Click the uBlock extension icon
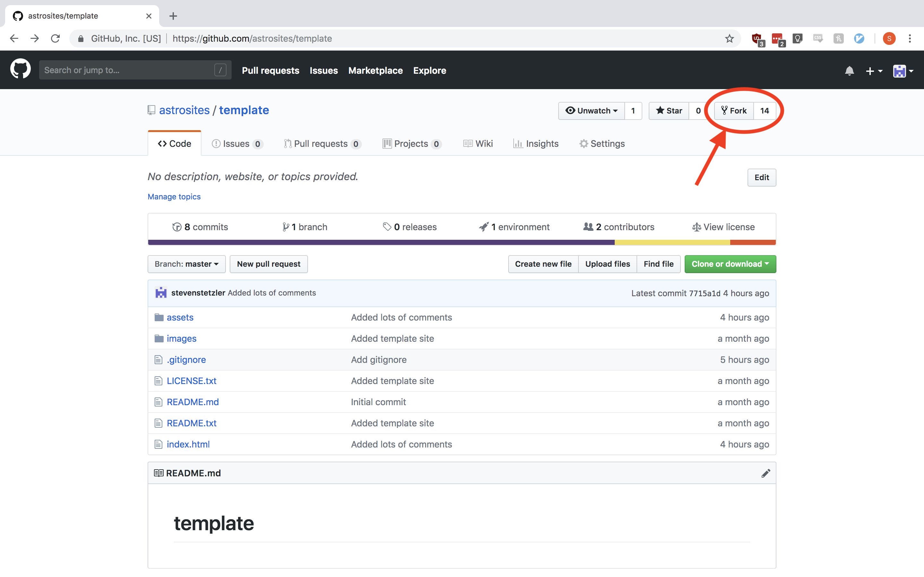The width and height of the screenshot is (924, 577). tap(757, 38)
